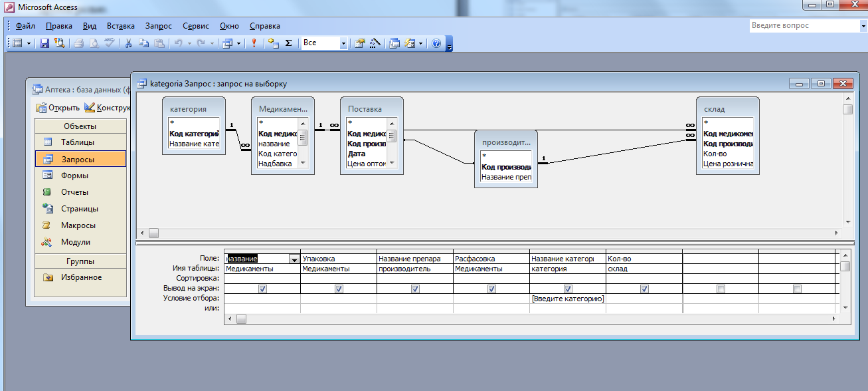Click the Spelling check ABC icon
Viewport: 868px width, 391px height.
[x=109, y=43]
